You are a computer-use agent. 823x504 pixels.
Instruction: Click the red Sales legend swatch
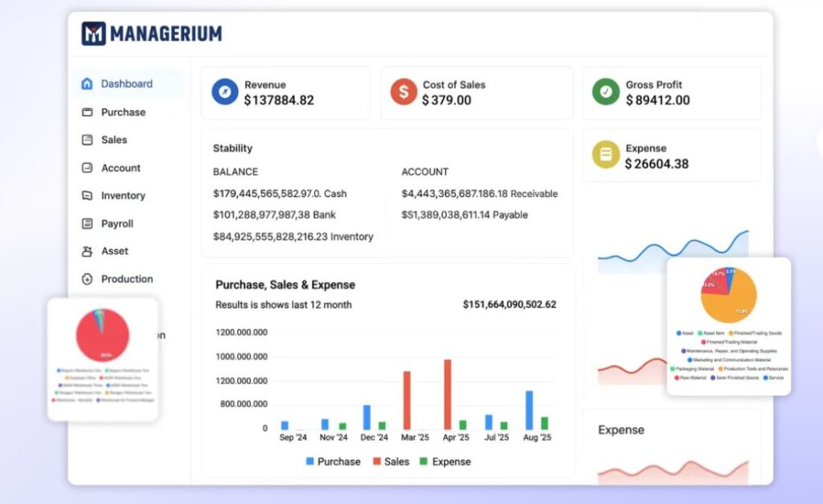pyautogui.click(x=376, y=461)
